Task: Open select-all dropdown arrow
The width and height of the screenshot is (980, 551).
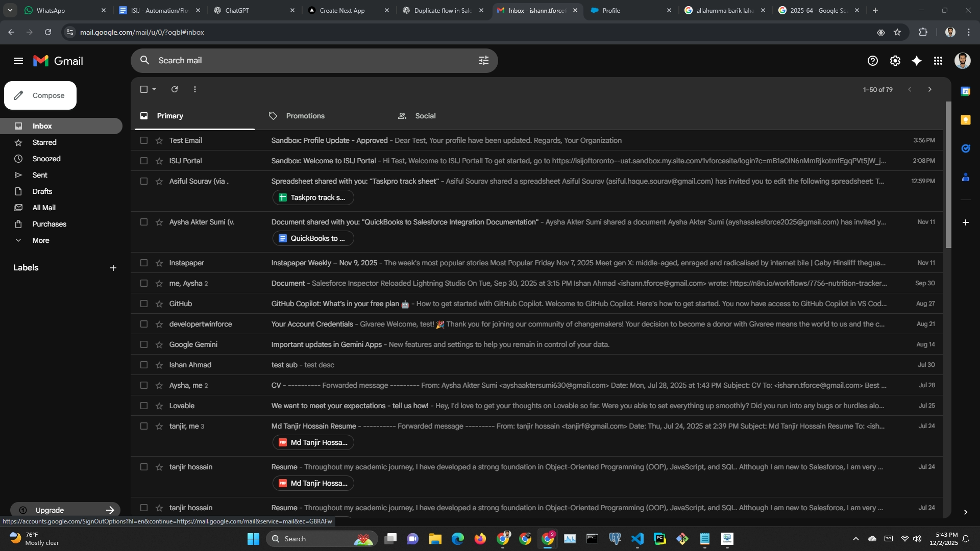Action: click(154, 89)
